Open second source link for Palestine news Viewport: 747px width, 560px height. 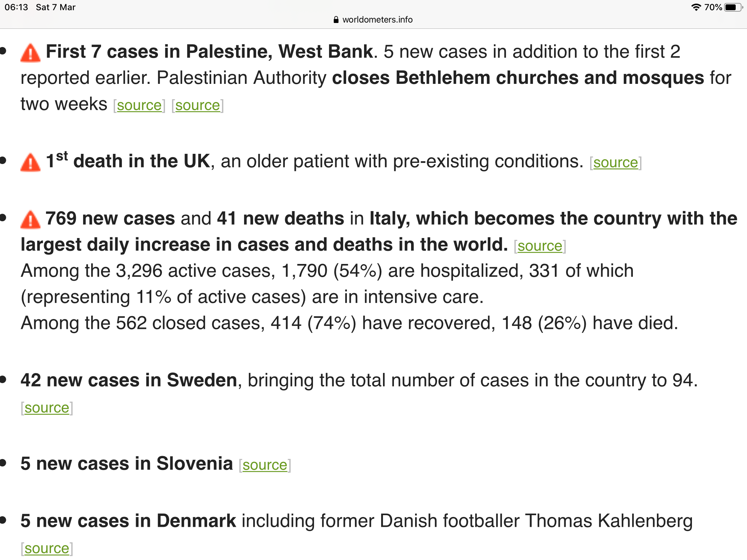[x=197, y=105]
